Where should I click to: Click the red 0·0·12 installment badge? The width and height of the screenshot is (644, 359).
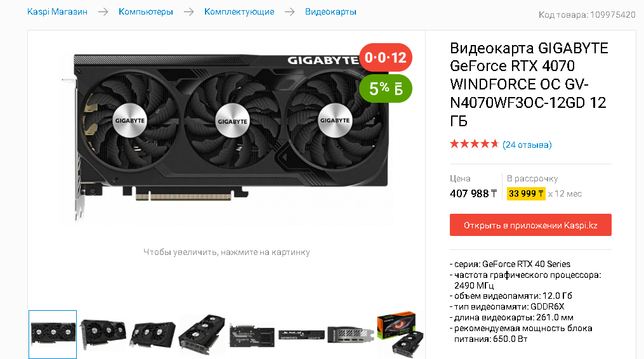point(385,57)
